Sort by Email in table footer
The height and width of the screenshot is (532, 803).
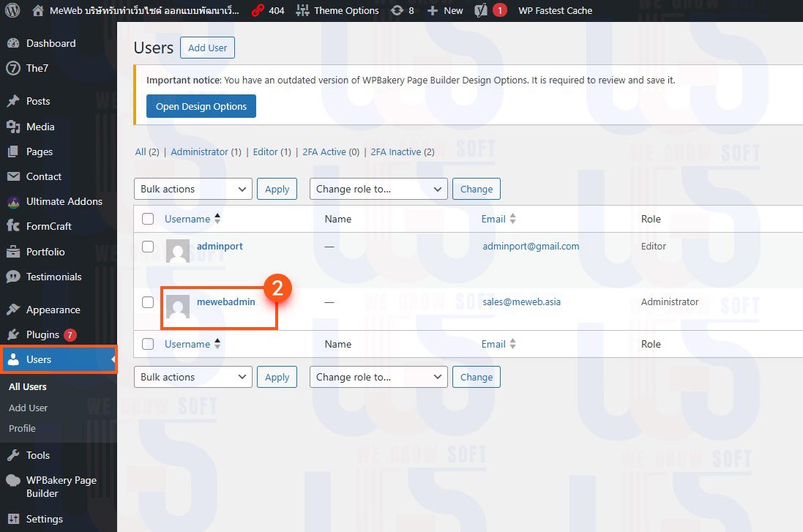[x=498, y=344]
